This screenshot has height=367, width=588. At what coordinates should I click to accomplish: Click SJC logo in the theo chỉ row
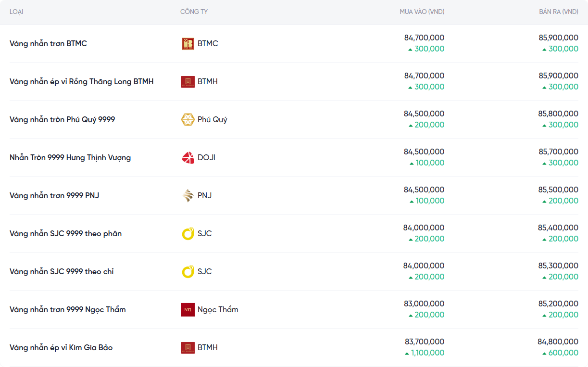tap(188, 272)
